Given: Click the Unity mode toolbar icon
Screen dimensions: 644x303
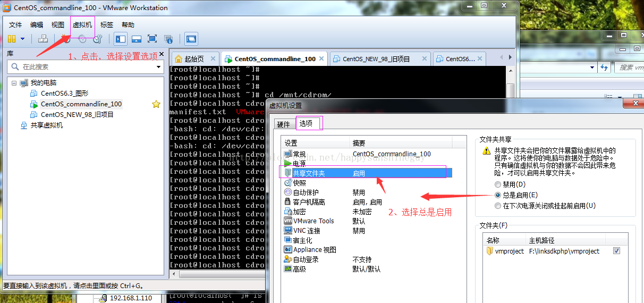Looking at the screenshot, I should click(x=168, y=39).
